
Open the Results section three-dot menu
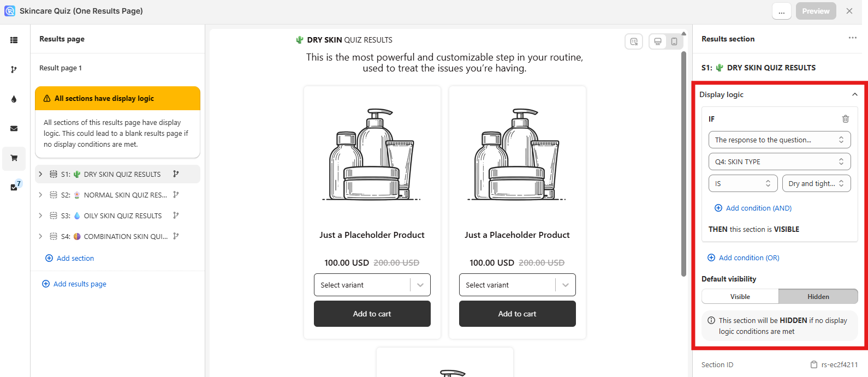[852, 38]
